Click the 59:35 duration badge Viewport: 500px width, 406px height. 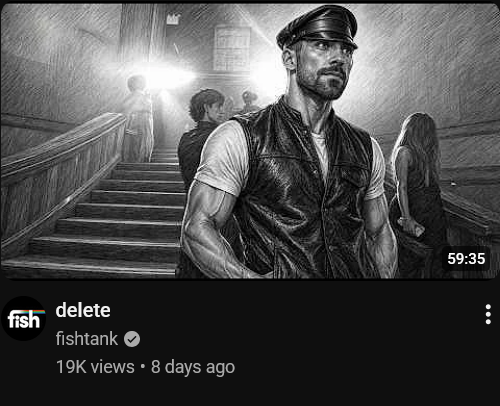(x=466, y=259)
